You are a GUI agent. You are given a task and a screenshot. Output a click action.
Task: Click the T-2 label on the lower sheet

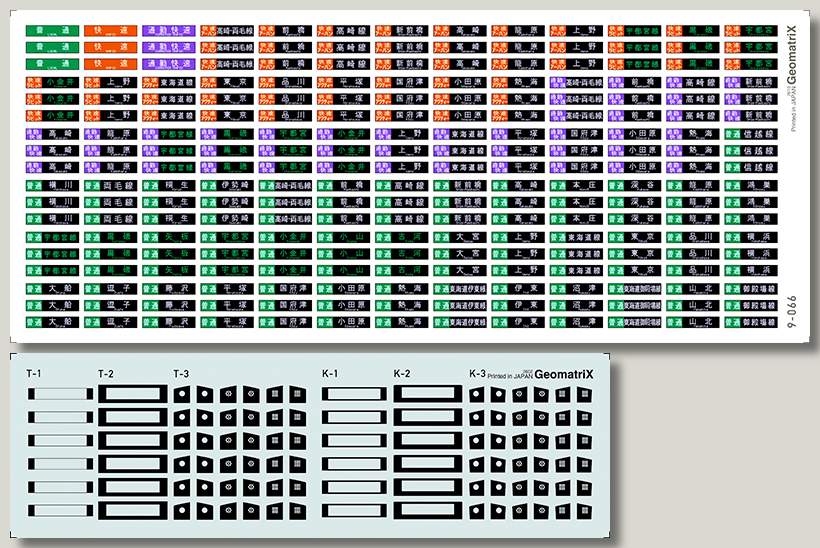(x=106, y=373)
